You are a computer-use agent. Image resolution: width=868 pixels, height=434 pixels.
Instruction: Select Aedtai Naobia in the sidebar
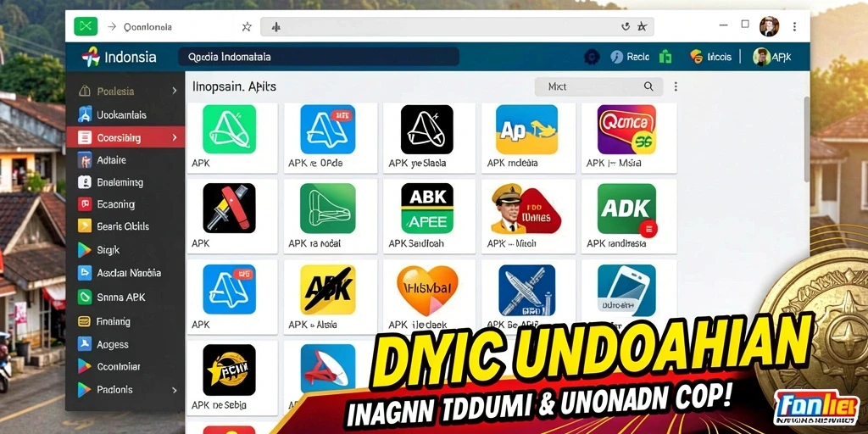125,272
